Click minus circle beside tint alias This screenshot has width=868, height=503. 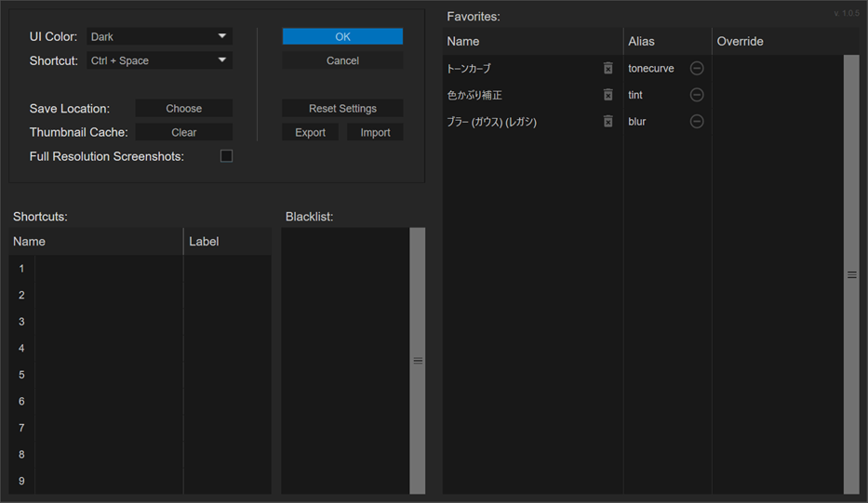[x=697, y=95]
